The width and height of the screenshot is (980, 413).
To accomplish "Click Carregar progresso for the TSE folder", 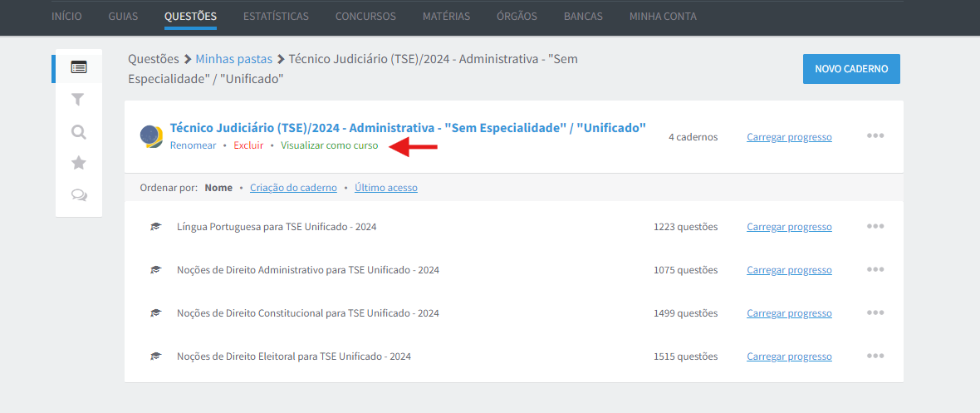I will click(x=789, y=137).
